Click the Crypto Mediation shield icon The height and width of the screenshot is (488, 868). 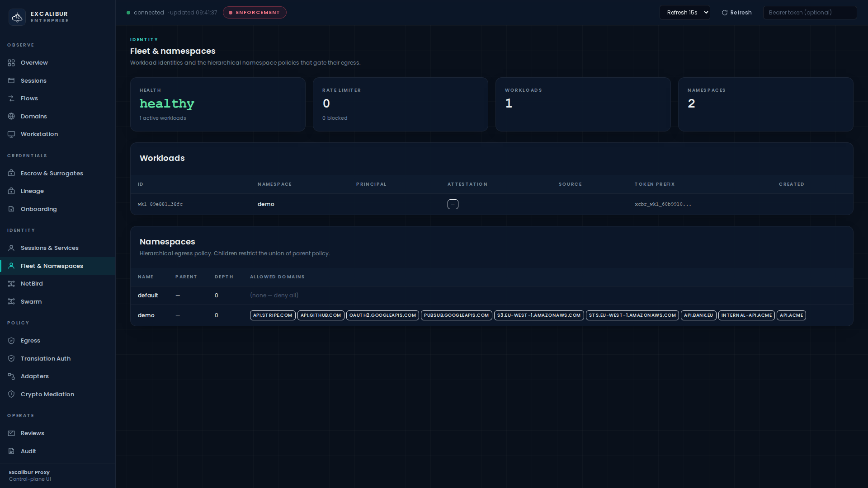[11, 394]
